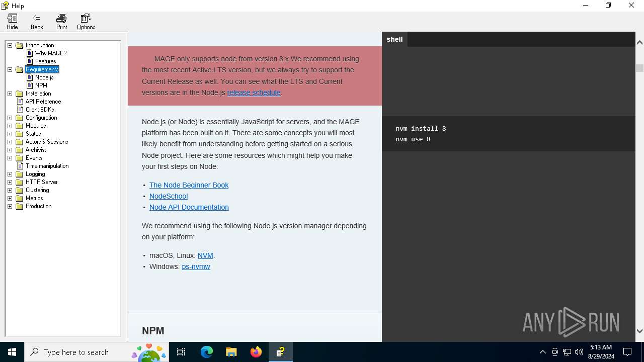Screen dimensions: 644x362
Task: Expand the Events tree node
Action: [x=10, y=158]
